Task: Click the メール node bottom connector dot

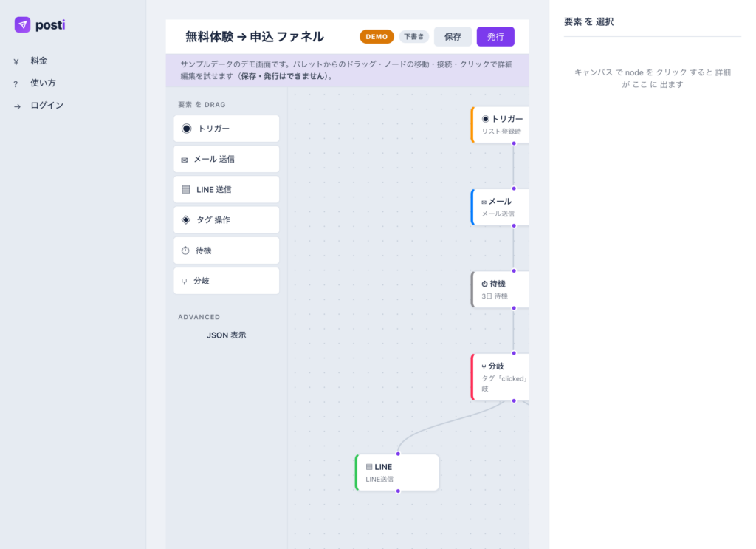Action: coord(514,226)
